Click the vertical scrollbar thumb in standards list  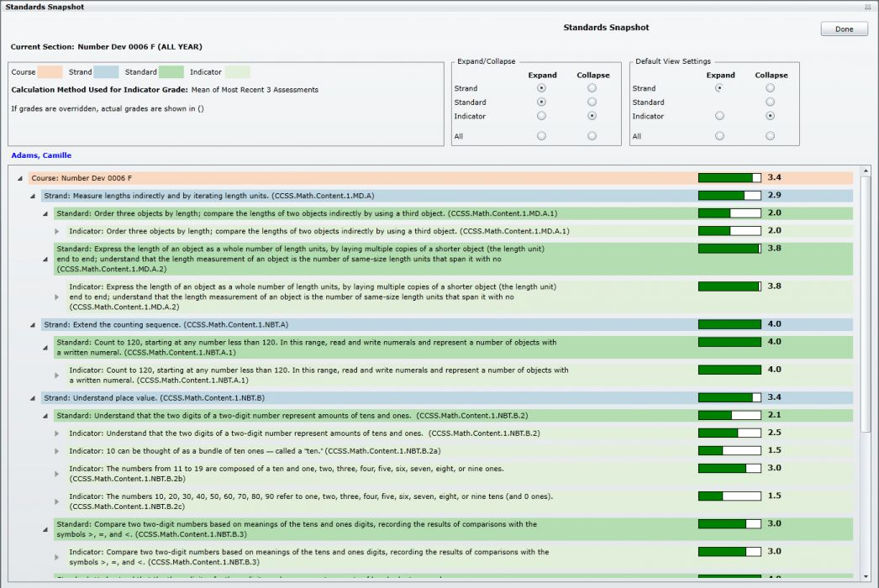[x=866, y=304]
